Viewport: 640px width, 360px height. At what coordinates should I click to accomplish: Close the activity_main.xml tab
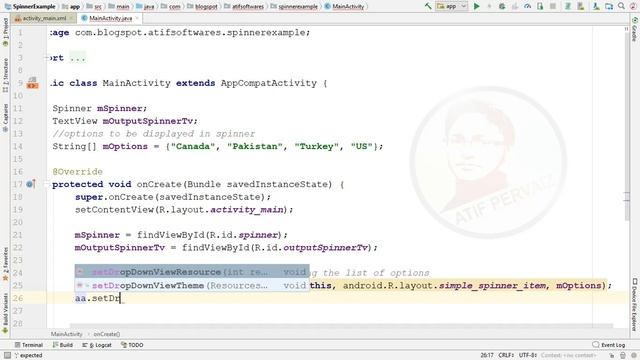point(71,18)
